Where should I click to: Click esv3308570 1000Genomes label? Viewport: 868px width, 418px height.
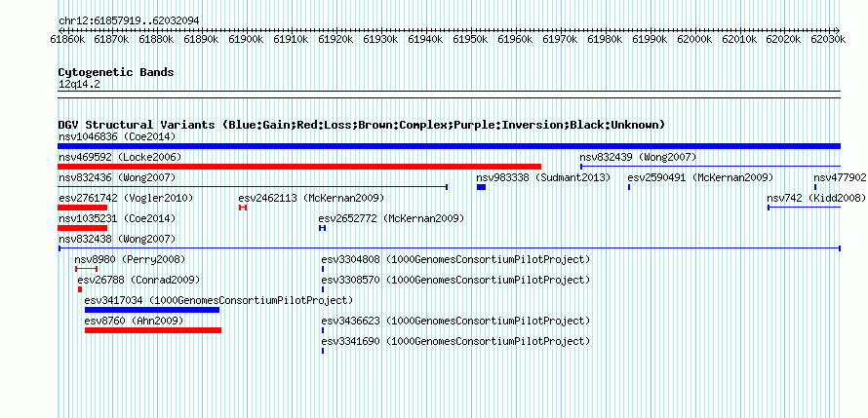tap(455, 280)
